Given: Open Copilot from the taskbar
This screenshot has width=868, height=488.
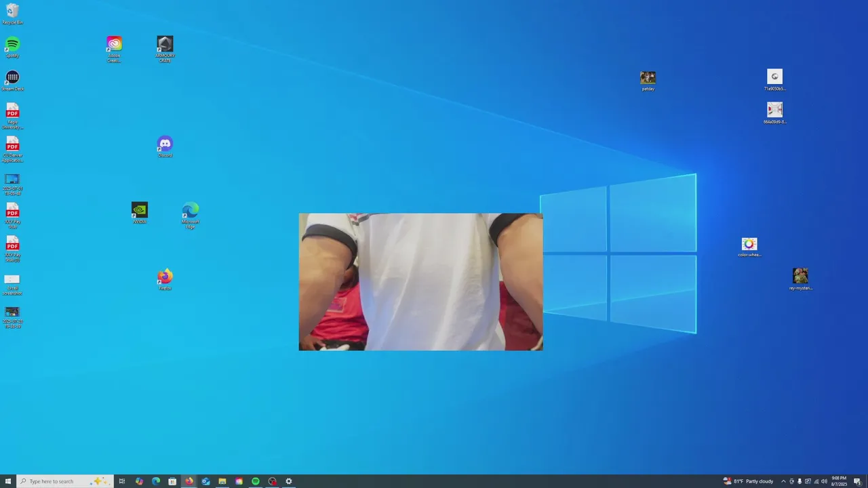Looking at the screenshot, I should pos(139,481).
